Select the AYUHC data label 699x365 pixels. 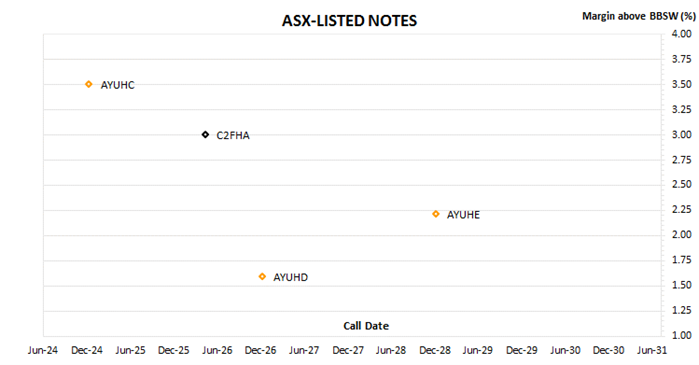click(x=117, y=85)
